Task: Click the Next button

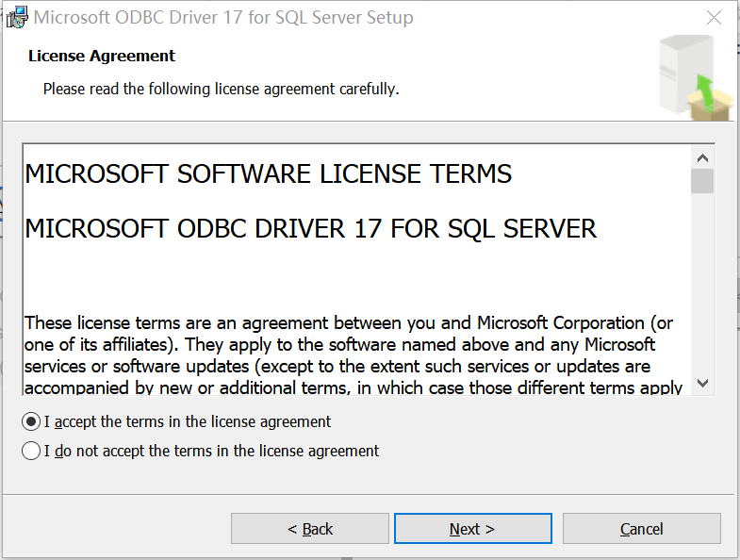Action: [x=473, y=528]
